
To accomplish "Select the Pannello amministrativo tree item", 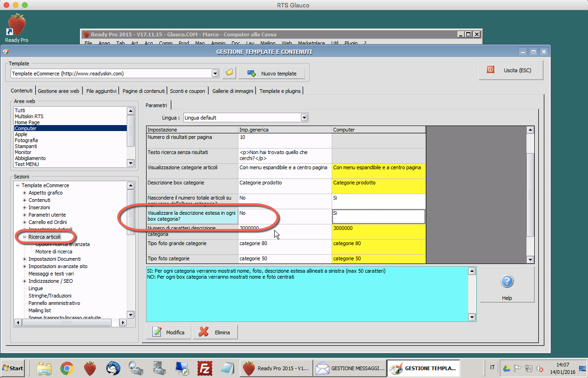I will click(x=54, y=303).
